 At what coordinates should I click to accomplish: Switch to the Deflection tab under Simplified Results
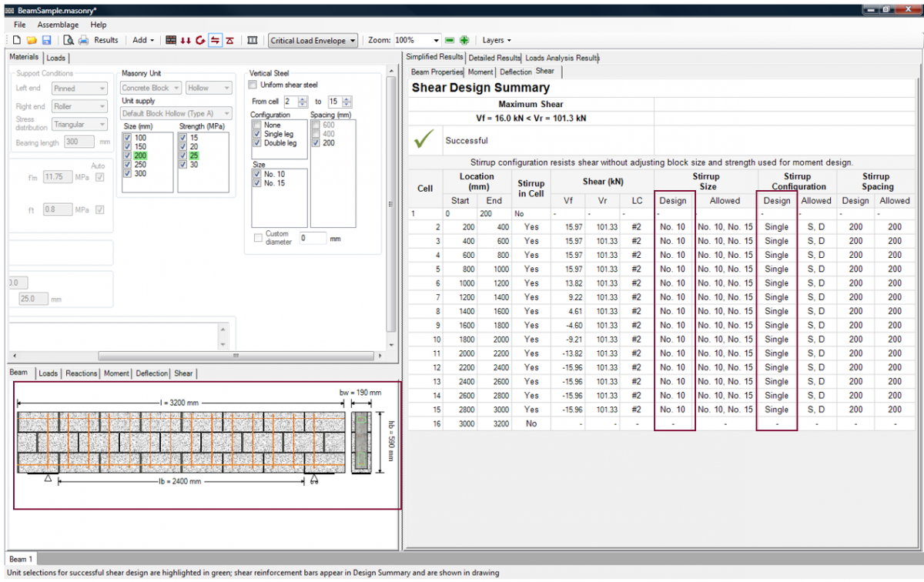pyautogui.click(x=515, y=72)
